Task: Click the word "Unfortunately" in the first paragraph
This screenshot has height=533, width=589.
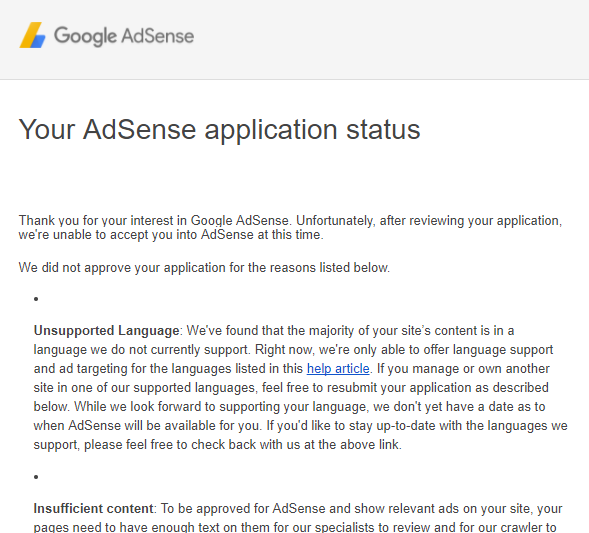Action: click(x=335, y=220)
